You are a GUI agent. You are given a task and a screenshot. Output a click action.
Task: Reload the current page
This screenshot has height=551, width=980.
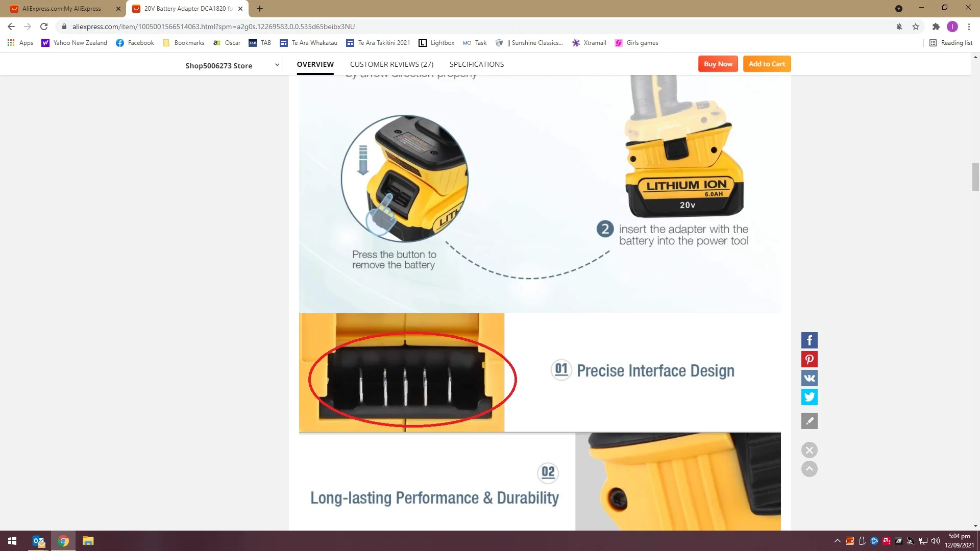point(44,27)
